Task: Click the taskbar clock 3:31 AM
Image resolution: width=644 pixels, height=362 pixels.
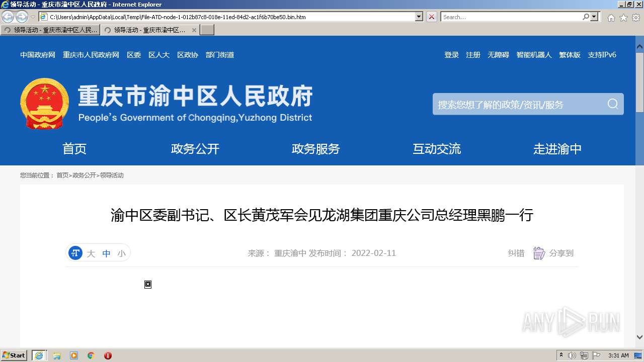Action: pos(618,355)
